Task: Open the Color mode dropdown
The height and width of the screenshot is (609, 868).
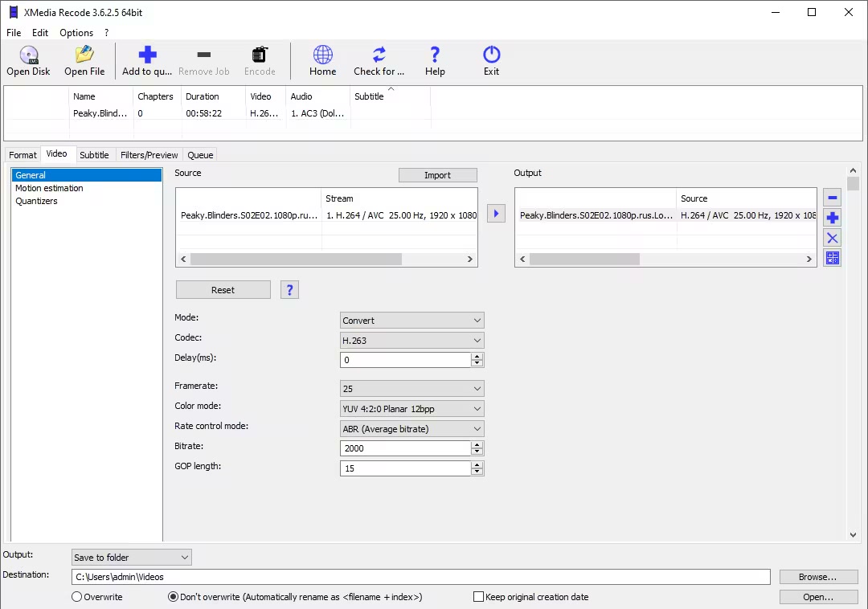Action: (x=411, y=409)
